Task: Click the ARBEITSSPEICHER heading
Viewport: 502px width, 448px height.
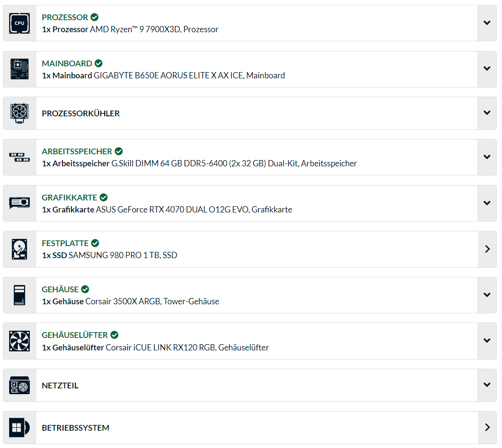Action: pos(77,151)
